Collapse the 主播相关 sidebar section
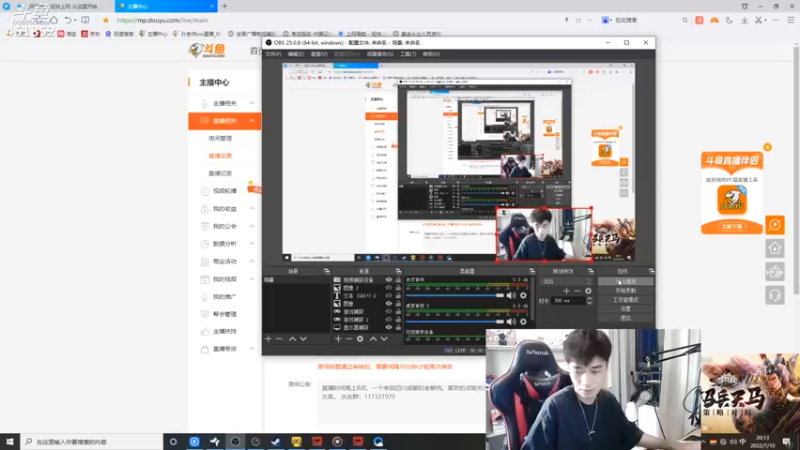The image size is (800, 450). pyautogui.click(x=252, y=103)
